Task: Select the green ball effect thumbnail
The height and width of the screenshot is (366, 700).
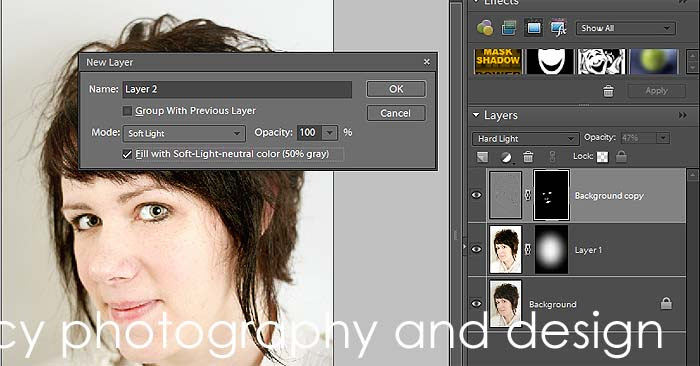Action: click(x=654, y=62)
